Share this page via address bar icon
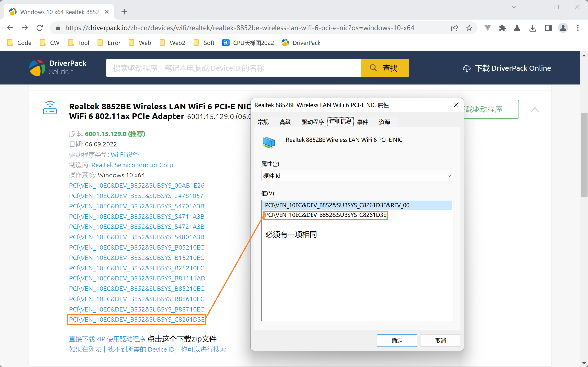Image resolution: width=588 pixels, height=367 pixels. 454,28
